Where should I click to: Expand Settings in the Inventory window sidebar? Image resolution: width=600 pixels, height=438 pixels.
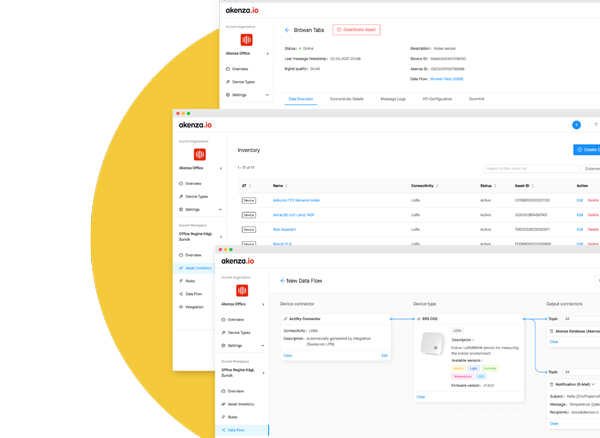click(220, 210)
